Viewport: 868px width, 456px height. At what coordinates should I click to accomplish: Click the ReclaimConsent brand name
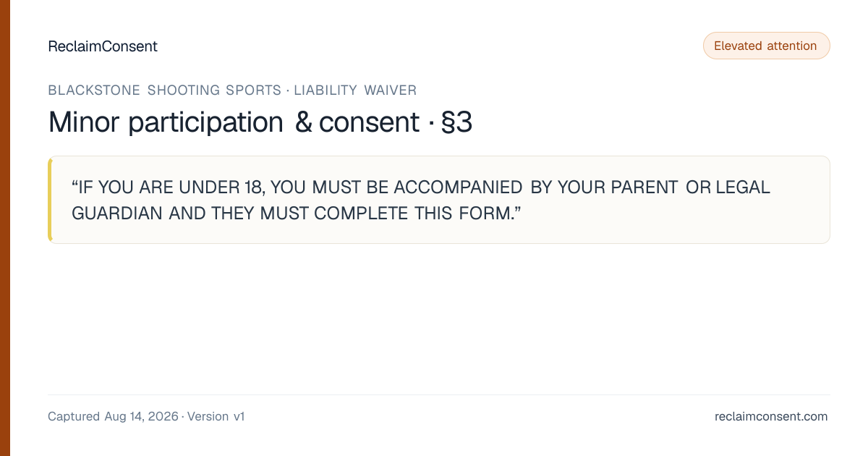click(102, 46)
